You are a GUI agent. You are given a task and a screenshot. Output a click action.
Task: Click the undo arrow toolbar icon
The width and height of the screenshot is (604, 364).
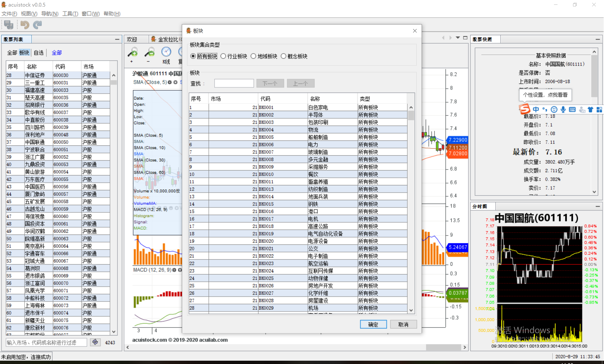click(25, 25)
